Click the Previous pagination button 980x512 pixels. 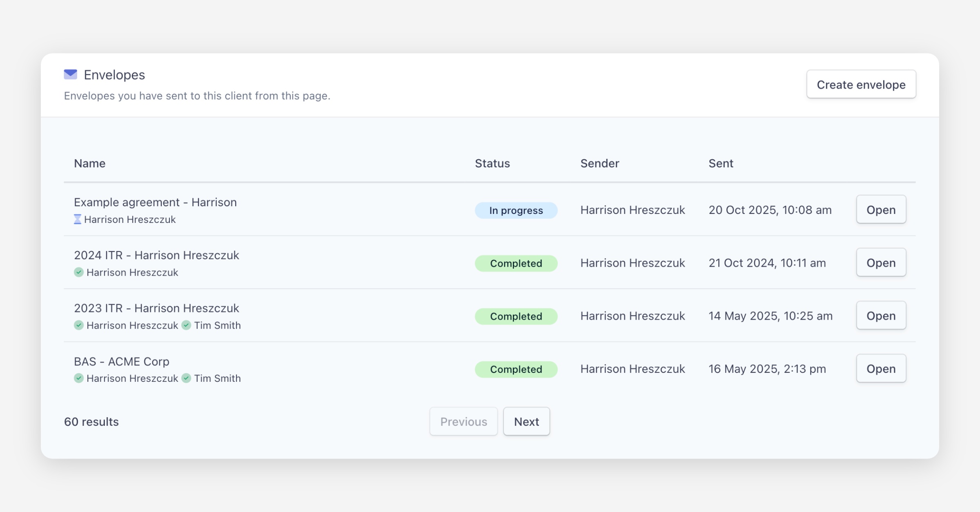pyautogui.click(x=463, y=421)
